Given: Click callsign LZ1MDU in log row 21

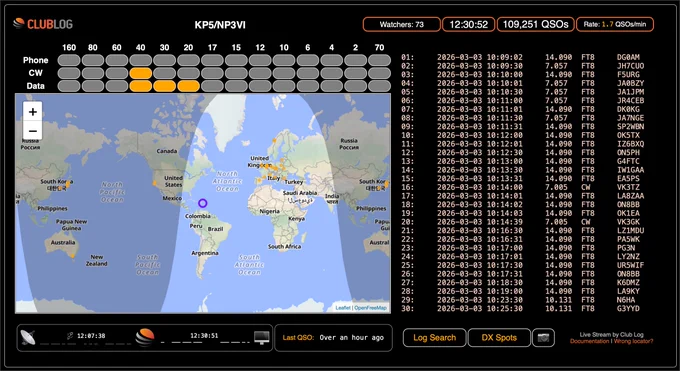Looking at the screenshot, I should (x=631, y=231).
